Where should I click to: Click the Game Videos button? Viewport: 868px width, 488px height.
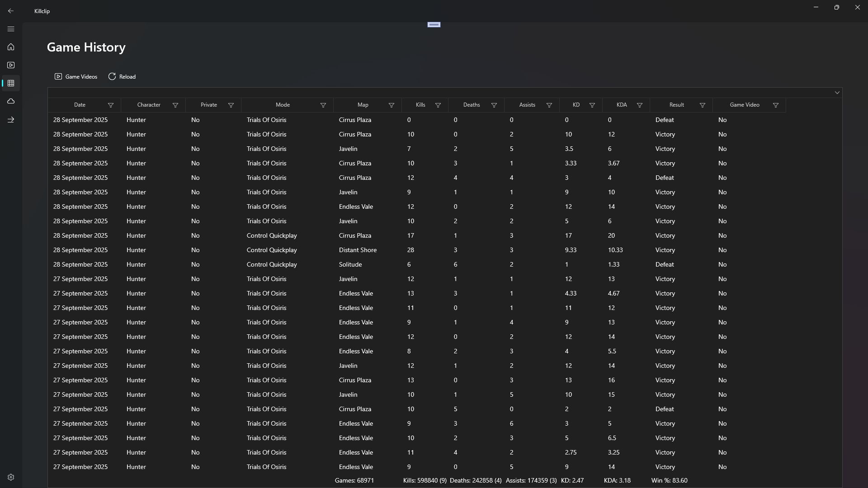pyautogui.click(x=76, y=77)
